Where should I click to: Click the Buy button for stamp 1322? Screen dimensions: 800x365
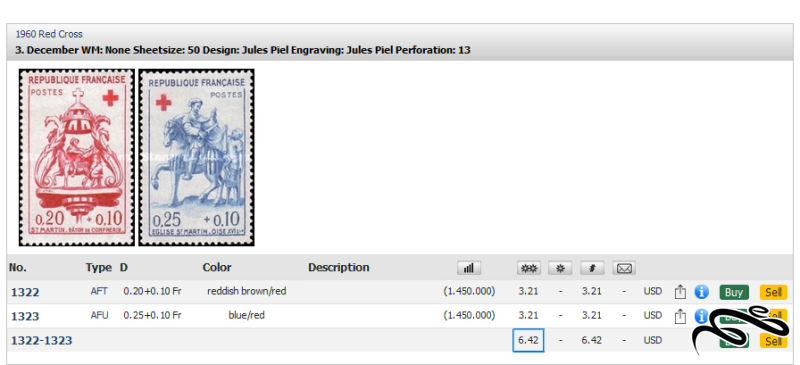pos(734,293)
